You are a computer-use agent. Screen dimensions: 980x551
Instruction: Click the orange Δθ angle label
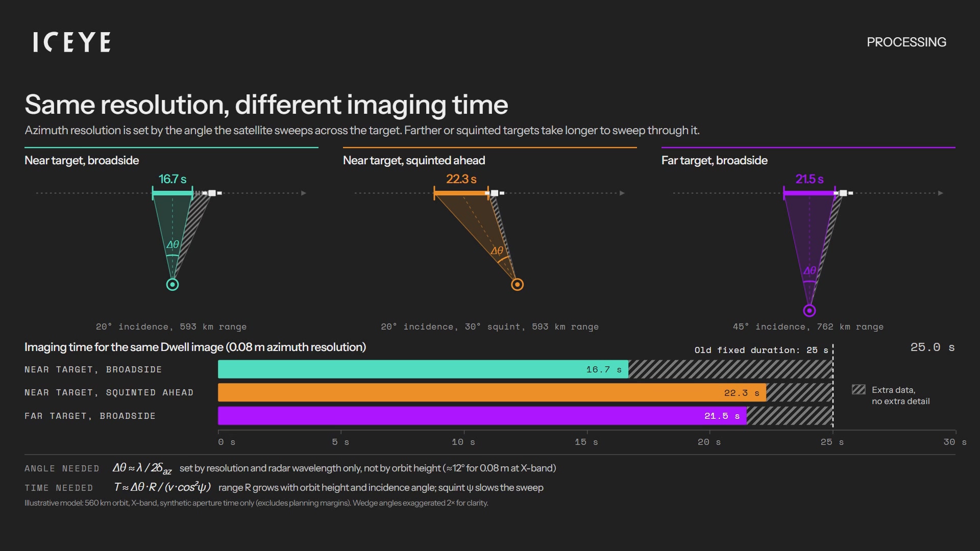(497, 251)
